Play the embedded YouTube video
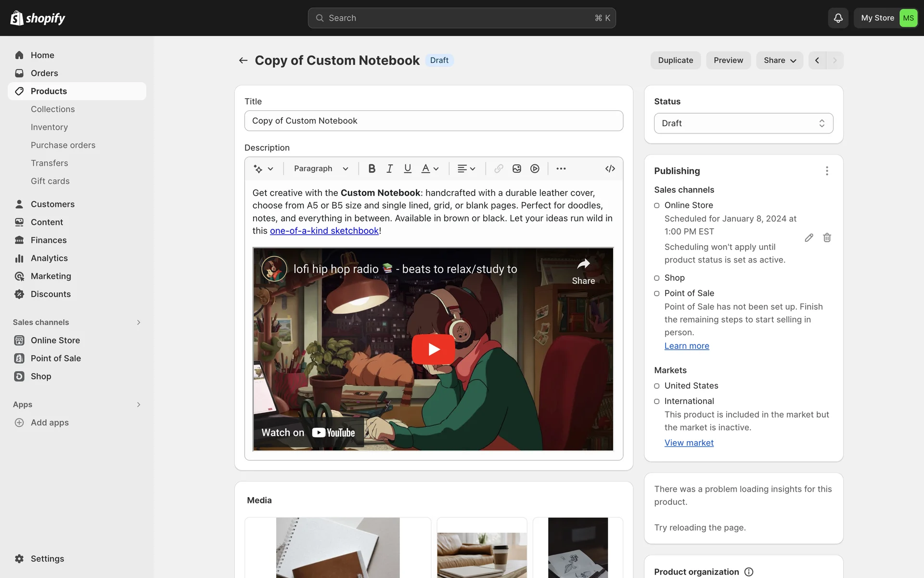The width and height of the screenshot is (924, 578). coord(433,349)
